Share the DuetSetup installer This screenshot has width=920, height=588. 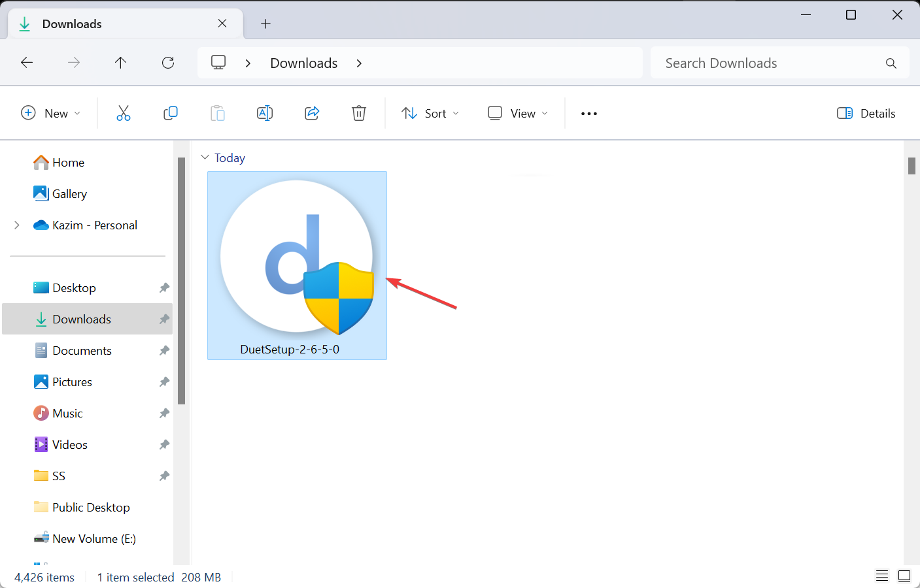point(312,112)
